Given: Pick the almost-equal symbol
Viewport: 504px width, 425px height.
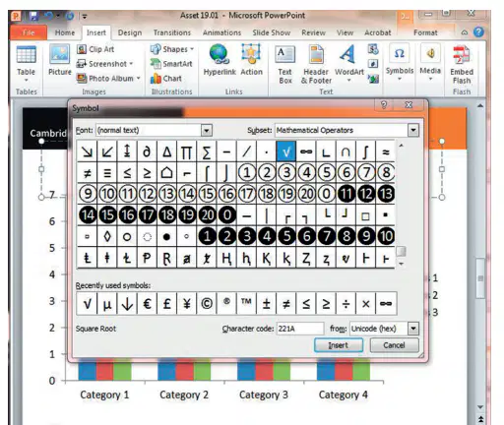Looking at the screenshot, I should [x=386, y=152].
